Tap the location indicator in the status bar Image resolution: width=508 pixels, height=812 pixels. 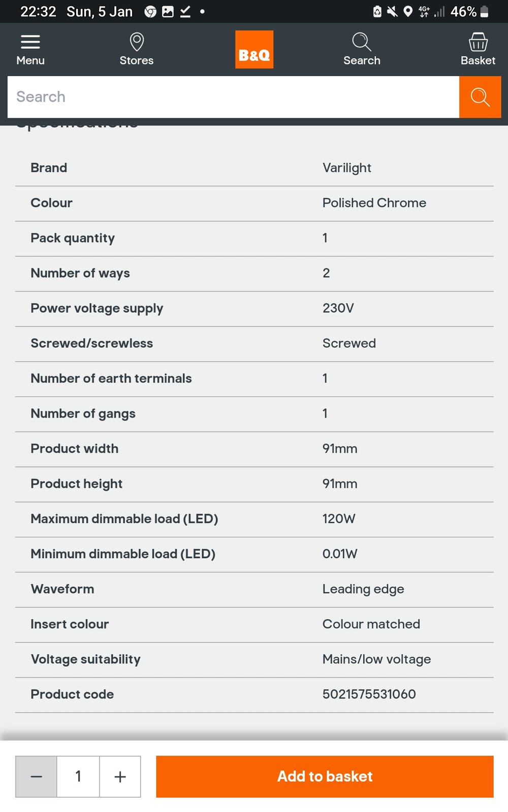pos(408,11)
